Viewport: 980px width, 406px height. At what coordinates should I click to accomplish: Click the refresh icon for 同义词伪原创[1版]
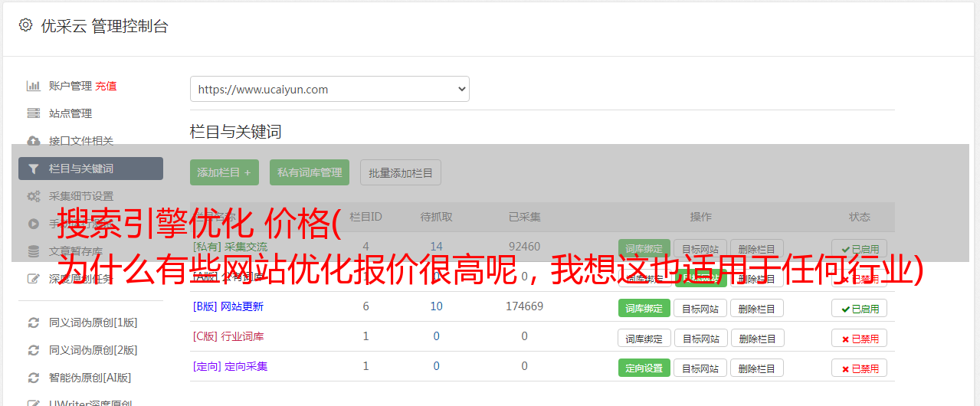33,323
